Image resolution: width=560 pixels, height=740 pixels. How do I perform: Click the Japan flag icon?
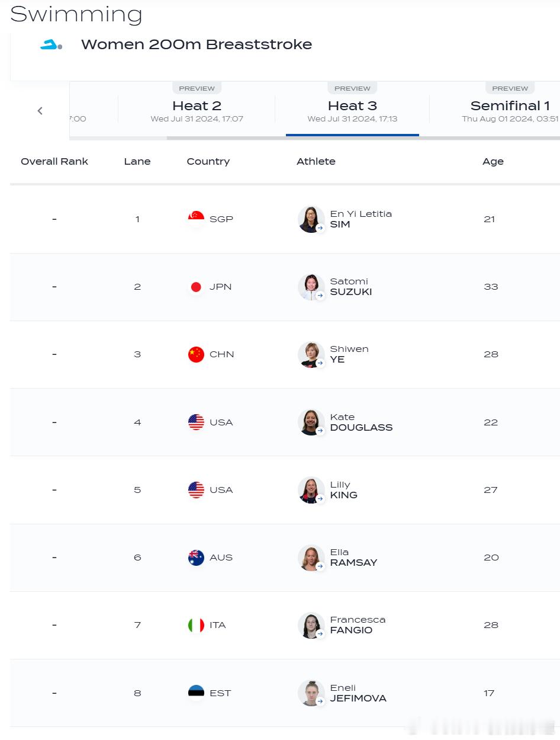[196, 287]
